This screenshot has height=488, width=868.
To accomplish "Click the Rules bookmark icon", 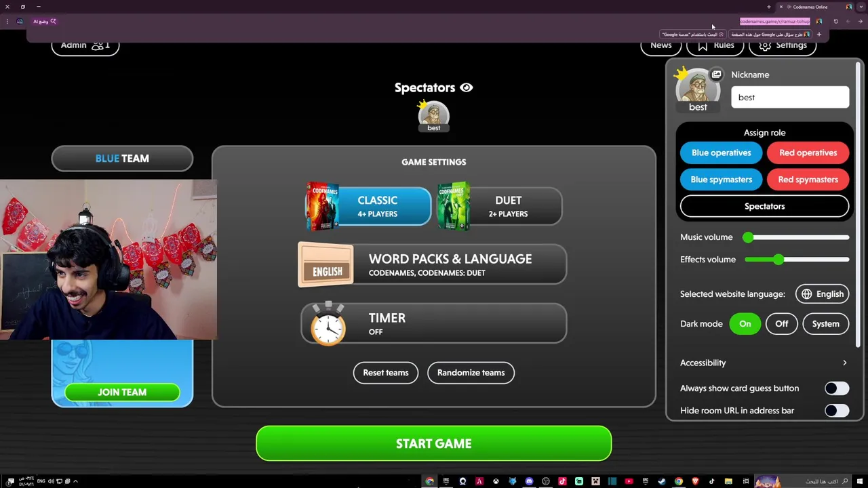I will (x=703, y=45).
